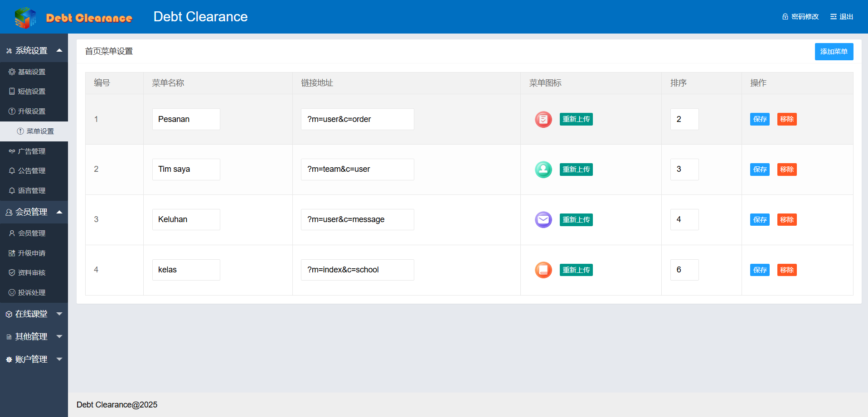
Task: Save the Pesanan menu row
Action: pyautogui.click(x=760, y=119)
